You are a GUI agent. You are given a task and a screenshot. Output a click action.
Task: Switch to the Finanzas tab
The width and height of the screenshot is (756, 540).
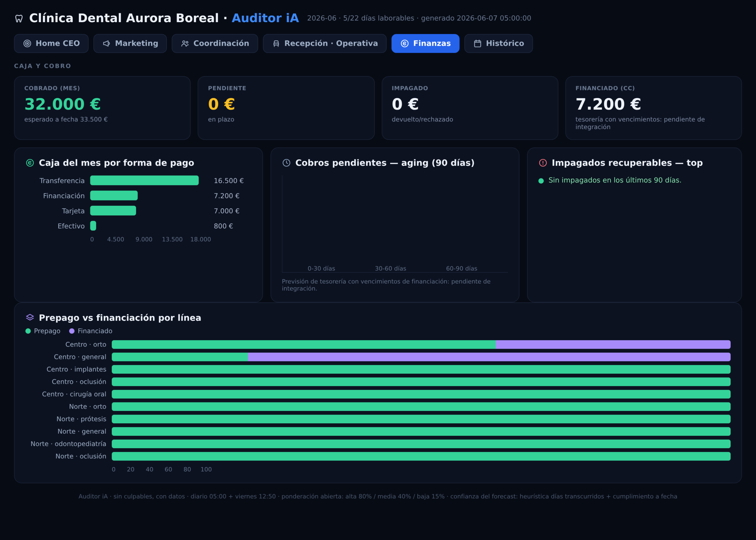point(425,44)
